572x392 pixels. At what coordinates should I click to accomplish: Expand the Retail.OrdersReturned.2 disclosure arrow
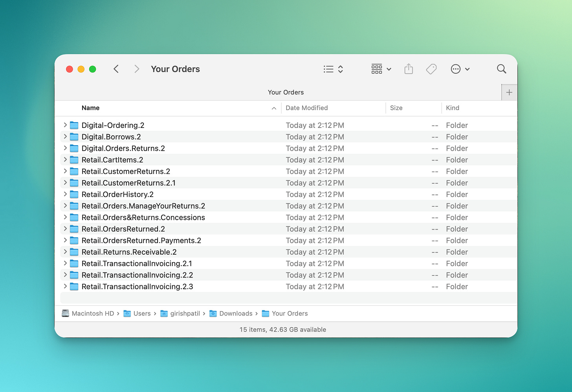pos(65,229)
